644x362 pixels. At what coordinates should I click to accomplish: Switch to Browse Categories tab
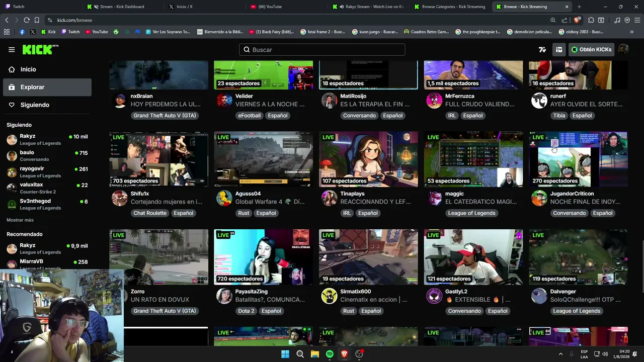point(449,7)
